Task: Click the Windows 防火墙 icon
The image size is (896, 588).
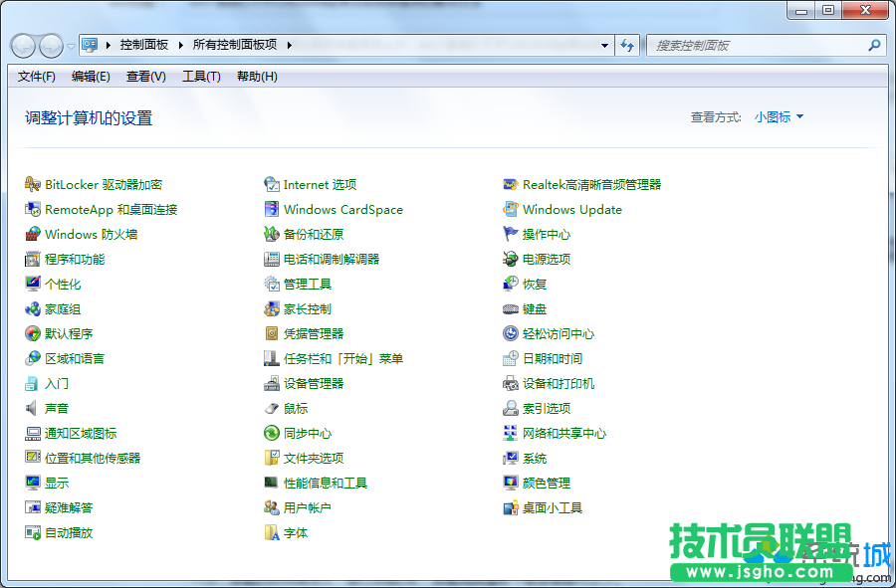Action: 33,234
